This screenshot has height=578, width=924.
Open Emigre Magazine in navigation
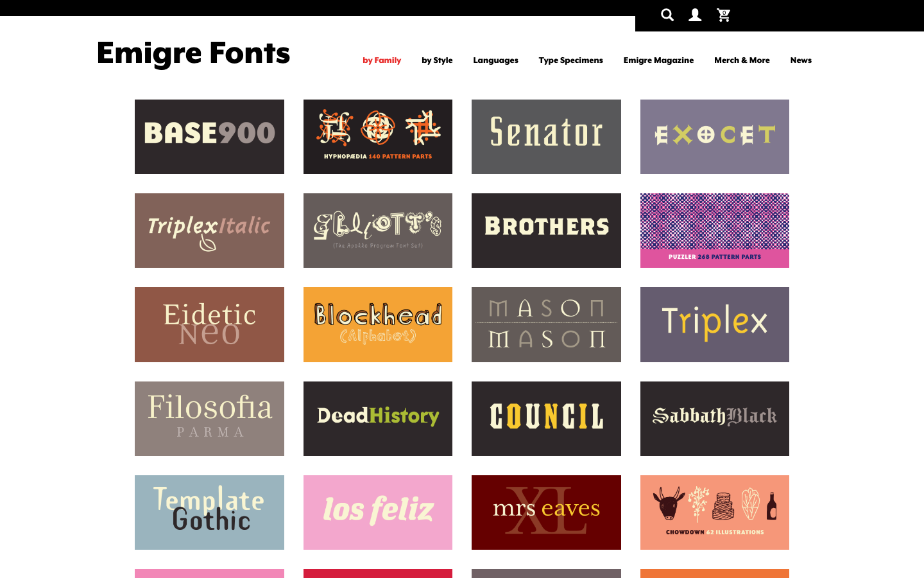click(x=658, y=60)
